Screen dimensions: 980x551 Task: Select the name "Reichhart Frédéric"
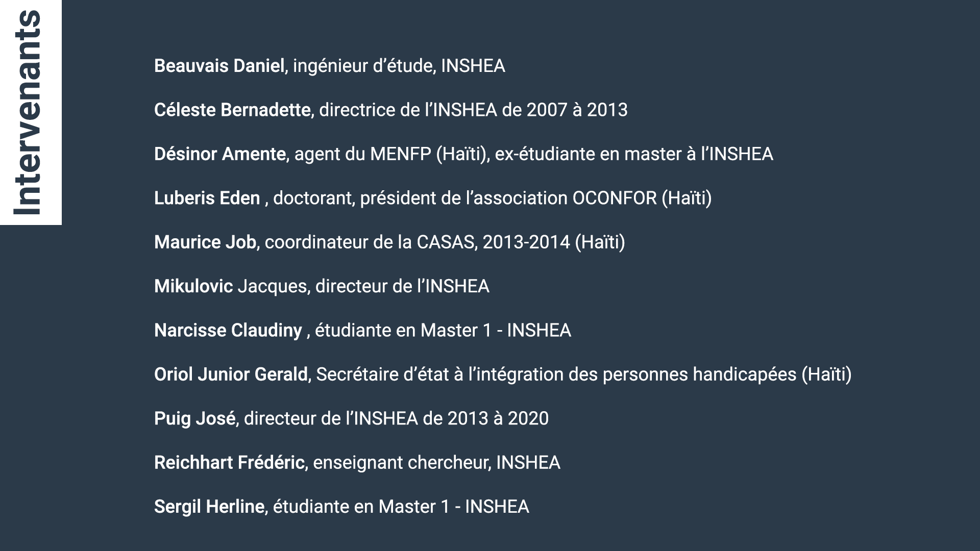[229, 463]
